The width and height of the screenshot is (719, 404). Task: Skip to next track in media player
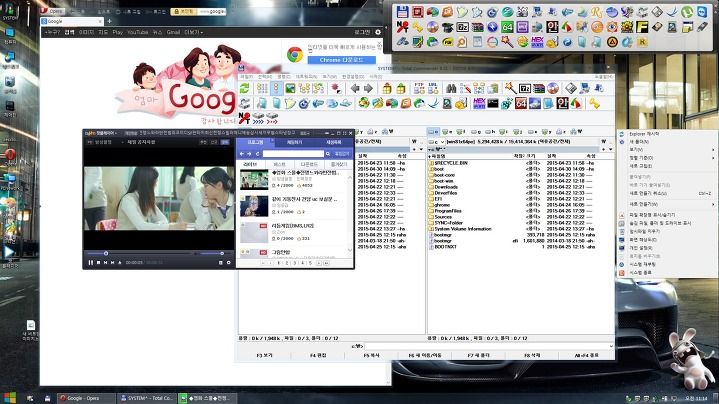point(113,262)
